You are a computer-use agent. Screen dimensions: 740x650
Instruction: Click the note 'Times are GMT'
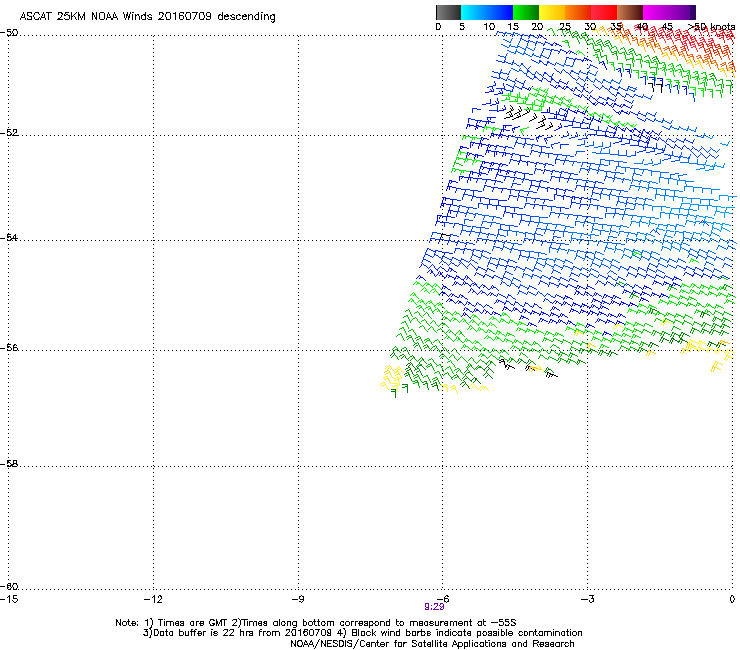coord(192,623)
